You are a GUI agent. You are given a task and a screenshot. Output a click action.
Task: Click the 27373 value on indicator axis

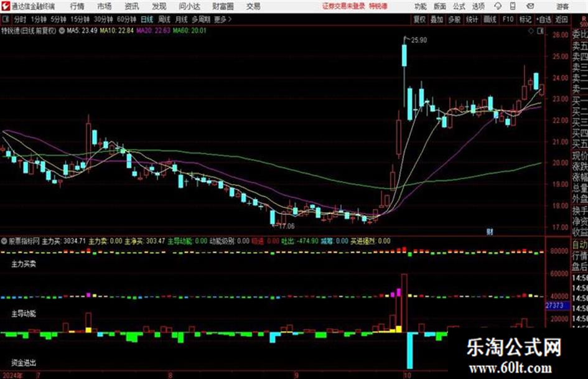(554, 306)
